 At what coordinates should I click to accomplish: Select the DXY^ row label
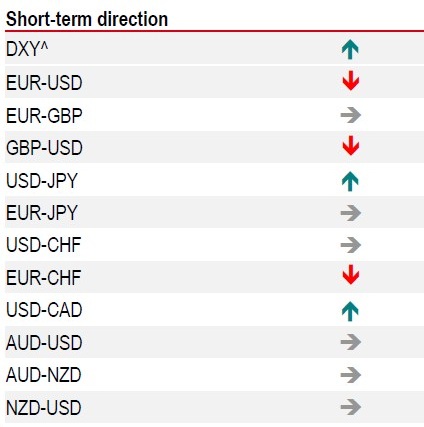(27, 49)
